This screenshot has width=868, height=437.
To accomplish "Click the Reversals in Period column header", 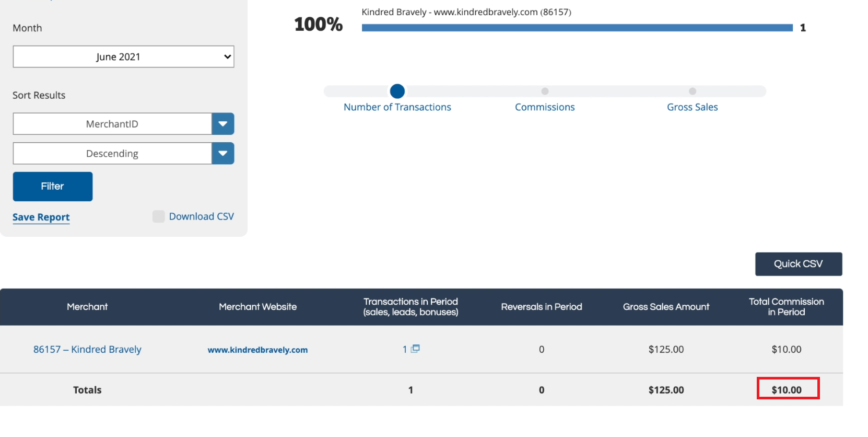I will tap(542, 307).
